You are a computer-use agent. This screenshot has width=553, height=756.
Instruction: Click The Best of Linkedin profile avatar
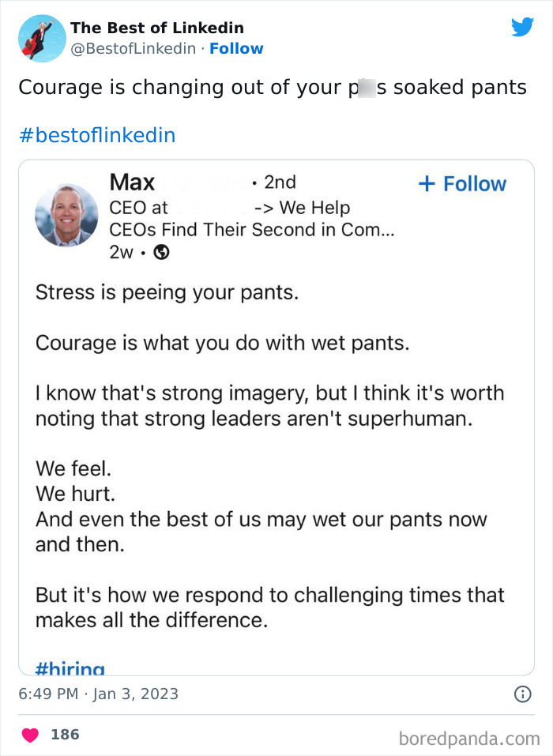coord(41,38)
